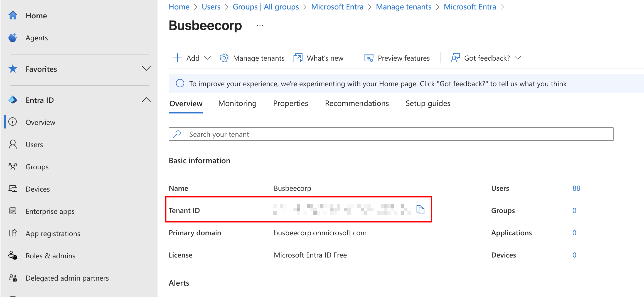Copy the Tenant ID to clipboard
This screenshot has width=644, height=297.
pos(420,210)
